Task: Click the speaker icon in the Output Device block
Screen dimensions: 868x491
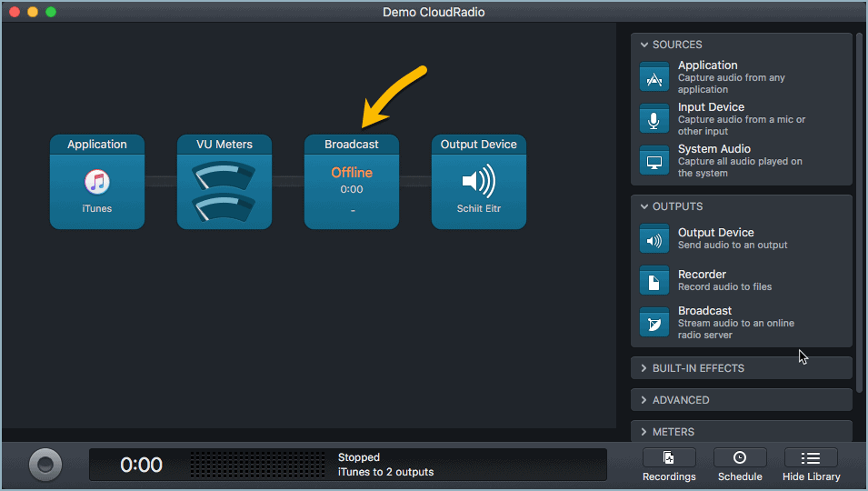Action: click(478, 181)
